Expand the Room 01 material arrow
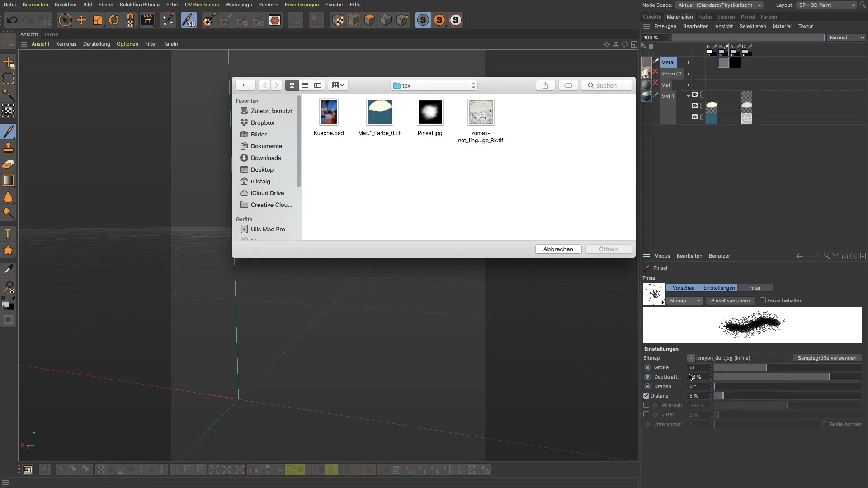 [x=689, y=74]
